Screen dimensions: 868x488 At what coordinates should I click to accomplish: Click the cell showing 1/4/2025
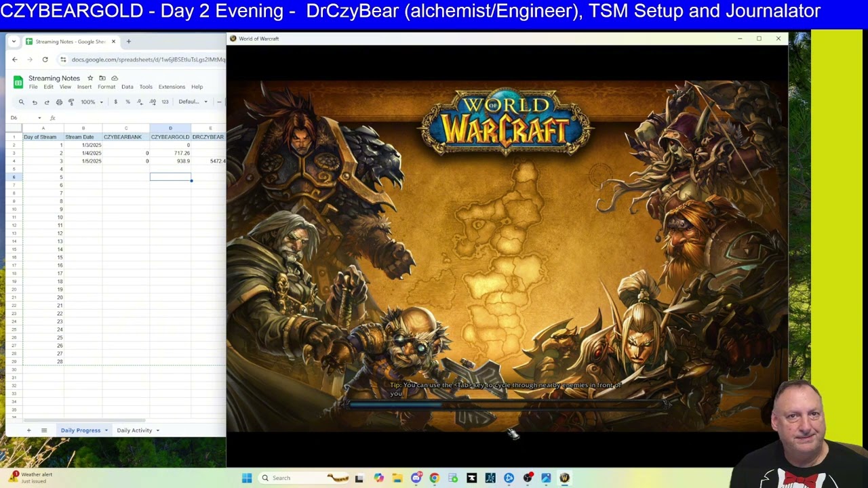click(x=83, y=153)
